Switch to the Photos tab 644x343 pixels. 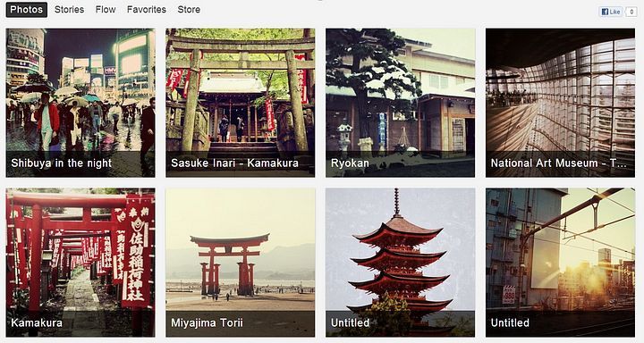pyautogui.click(x=26, y=10)
